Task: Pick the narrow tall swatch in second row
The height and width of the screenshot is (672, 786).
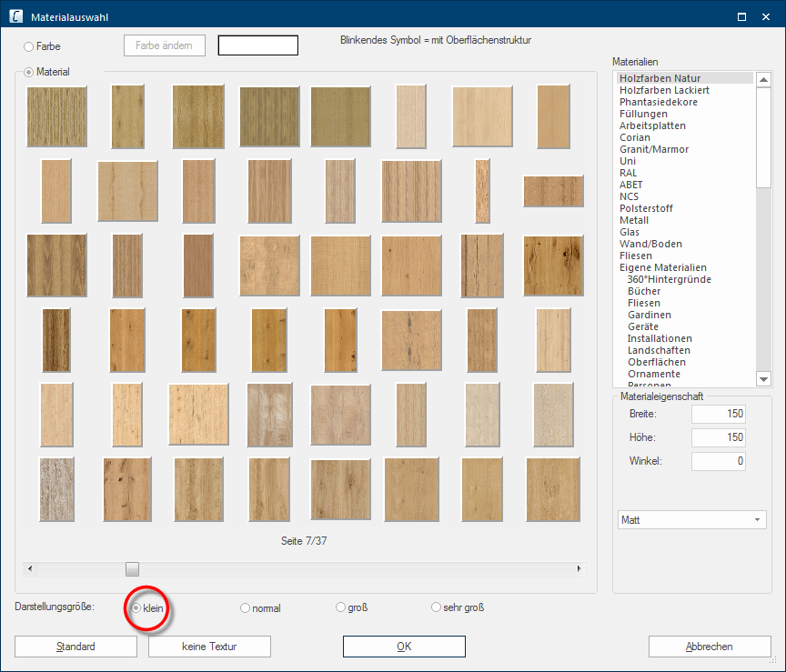Action: [482, 191]
